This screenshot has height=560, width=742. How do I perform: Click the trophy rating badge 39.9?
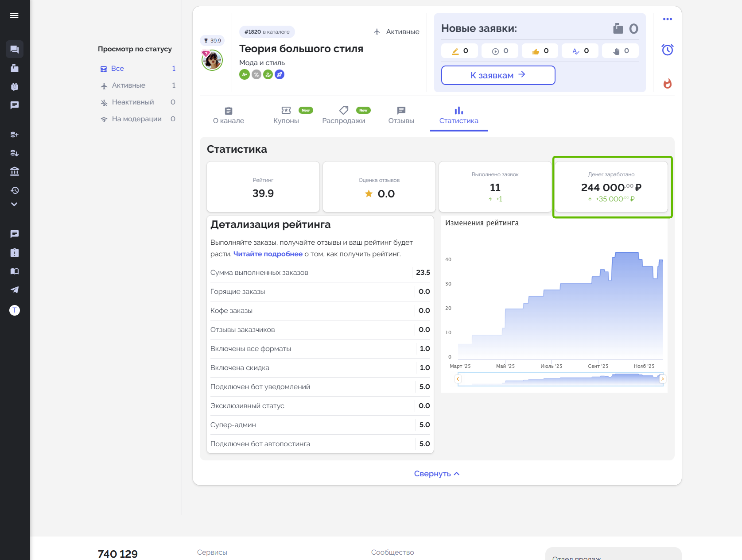tap(212, 41)
